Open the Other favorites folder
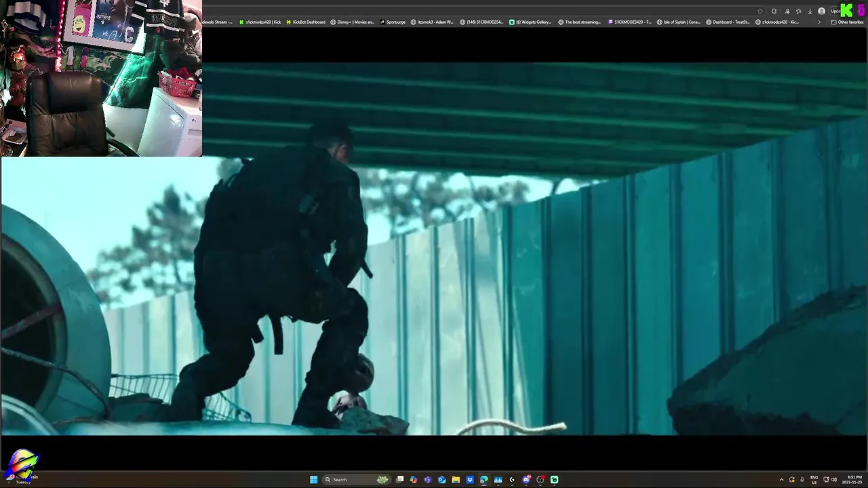 point(847,22)
